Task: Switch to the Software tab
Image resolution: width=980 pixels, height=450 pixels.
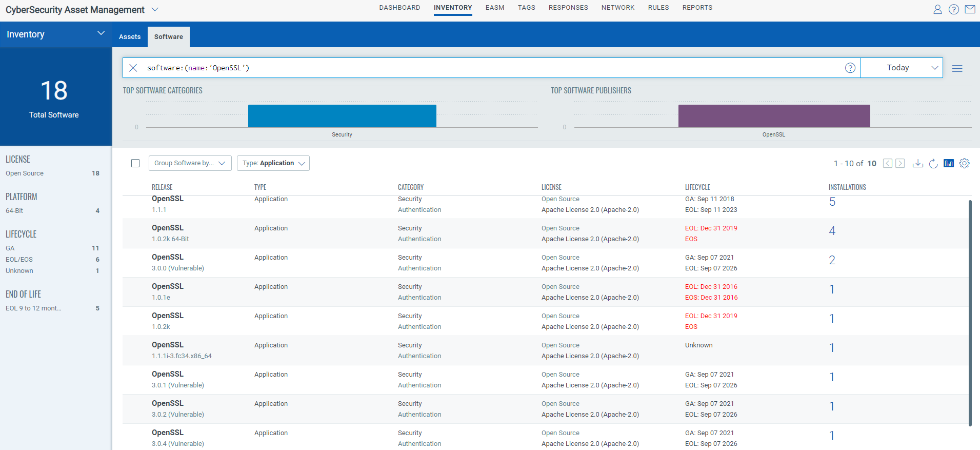Action: [x=169, y=37]
